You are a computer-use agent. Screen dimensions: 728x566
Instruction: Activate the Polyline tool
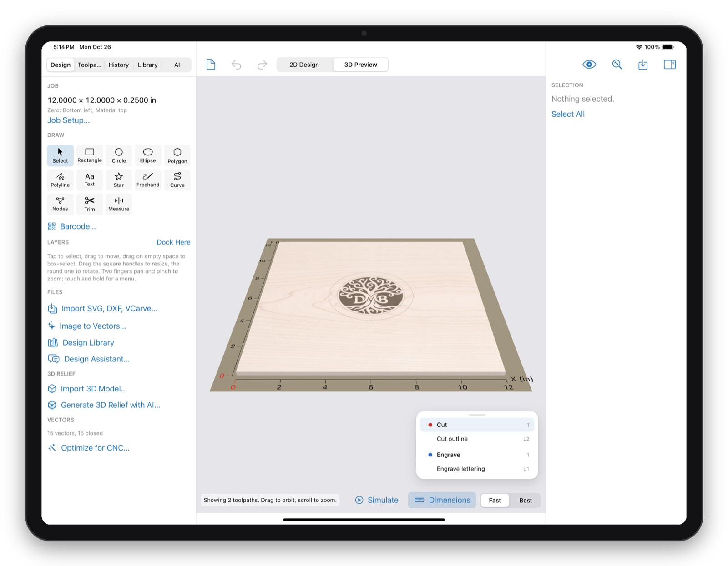coord(60,180)
